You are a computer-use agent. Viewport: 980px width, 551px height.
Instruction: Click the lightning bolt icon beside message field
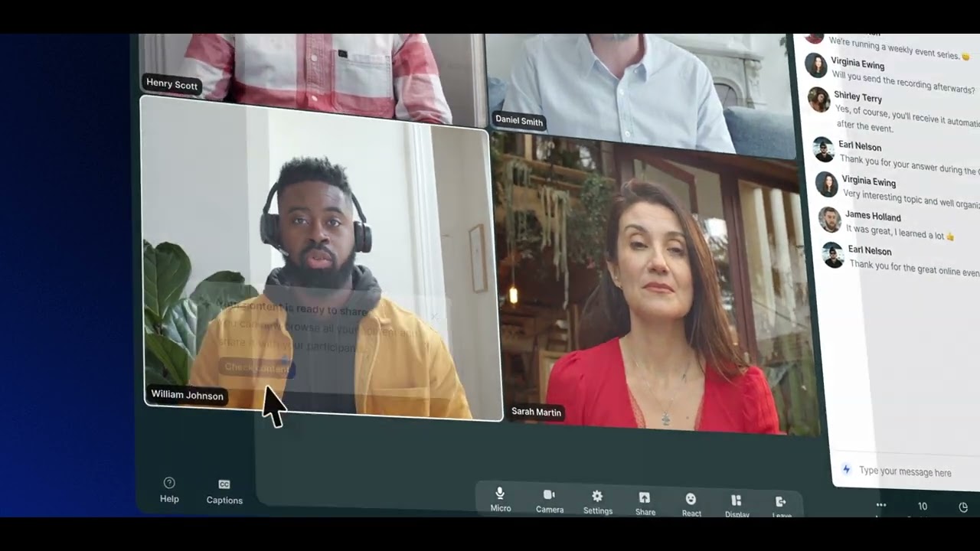coord(846,469)
